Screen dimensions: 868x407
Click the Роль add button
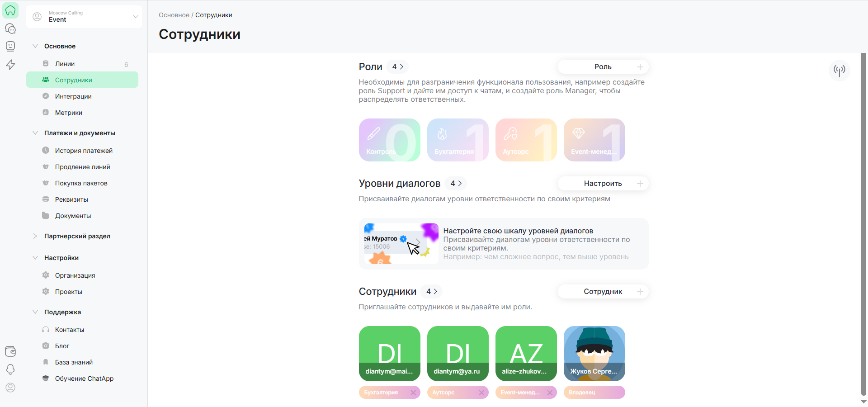[603, 67]
